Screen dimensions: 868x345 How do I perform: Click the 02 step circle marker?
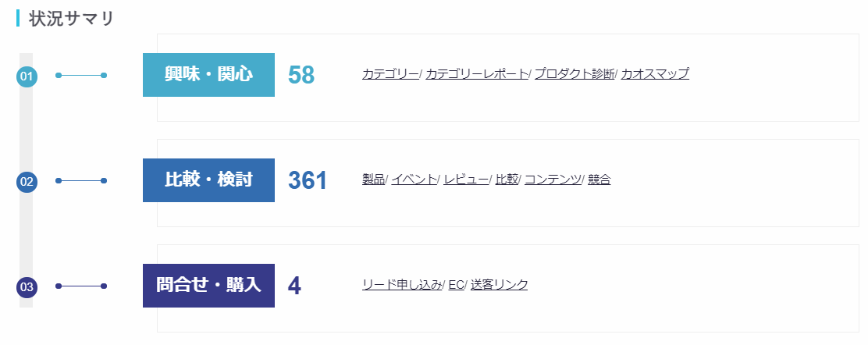coord(27,182)
